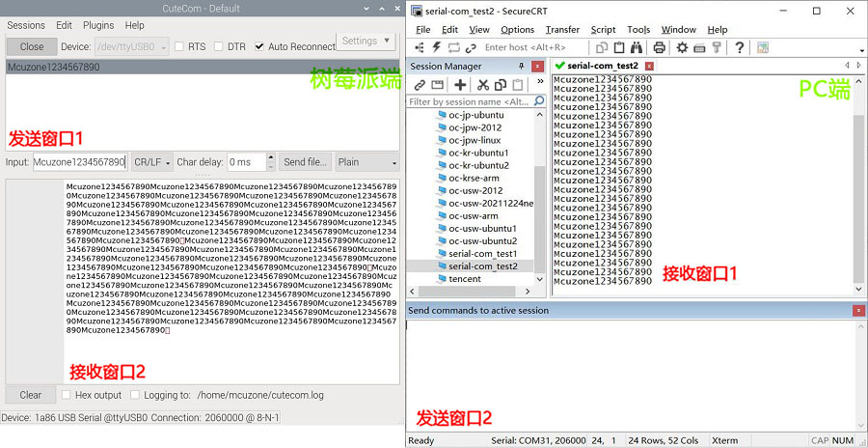This screenshot has width=868, height=448.
Task: Open the CR/LF line ending dropdown
Action: (x=150, y=162)
